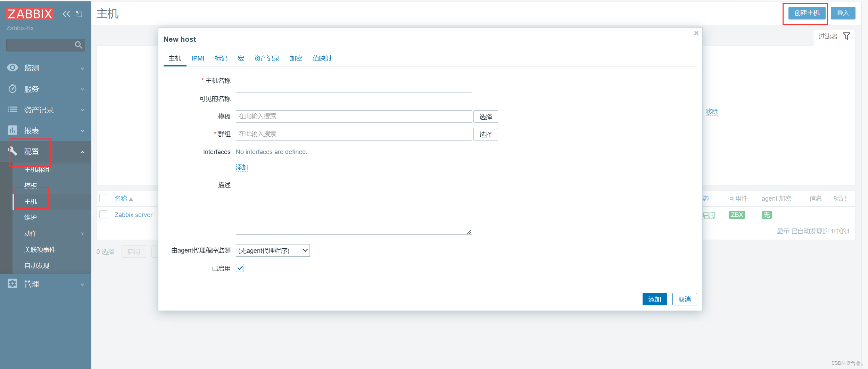The height and width of the screenshot is (369, 868).
Task: Check the select-all hosts checkbox
Action: click(x=103, y=198)
